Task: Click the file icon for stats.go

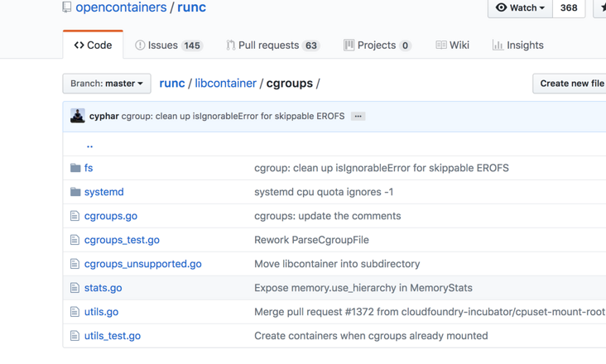Action: point(75,288)
